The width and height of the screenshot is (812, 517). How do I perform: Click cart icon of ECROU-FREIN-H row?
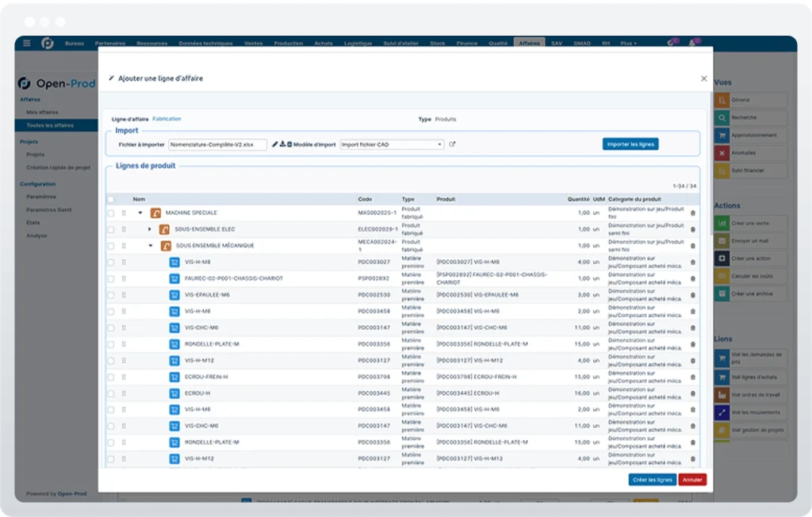[174, 377]
